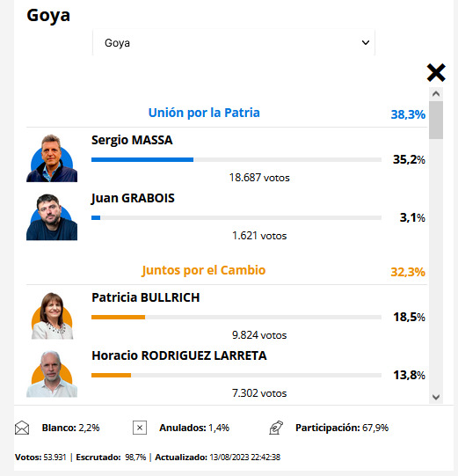Select Sergio Massa's portrait photo

click(x=52, y=158)
